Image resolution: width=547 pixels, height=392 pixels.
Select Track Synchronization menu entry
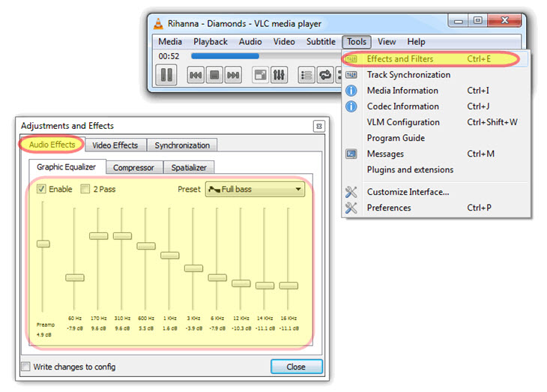pyautogui.click(x=435, y=75)
